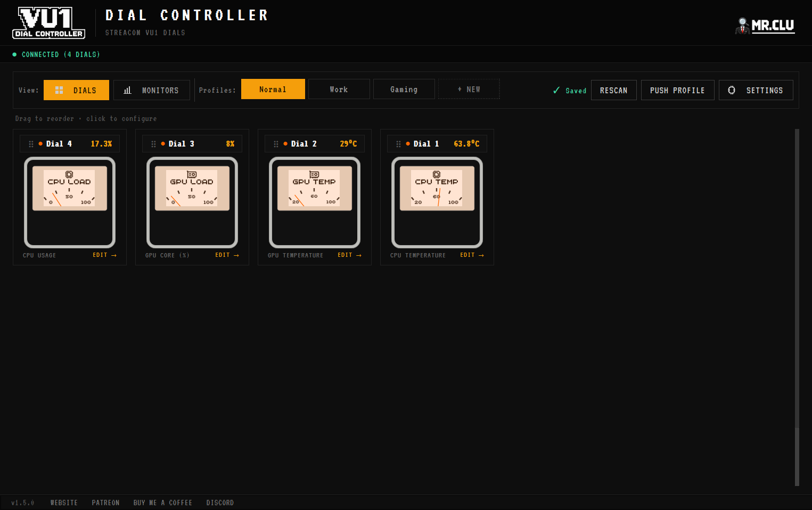
Task: Edit the CPU Usage dial
Action: pyautogui.click(x=104, y=255)
